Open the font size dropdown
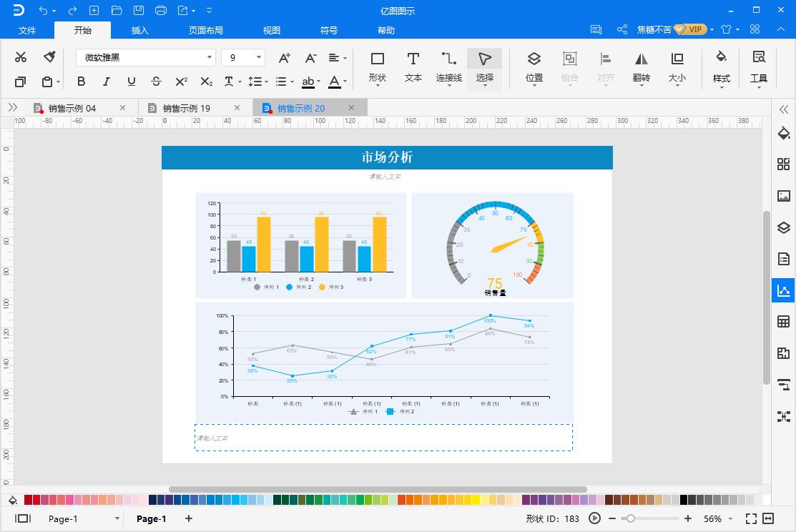The width and height of the screenshot is (796, 532). point(258,57)
